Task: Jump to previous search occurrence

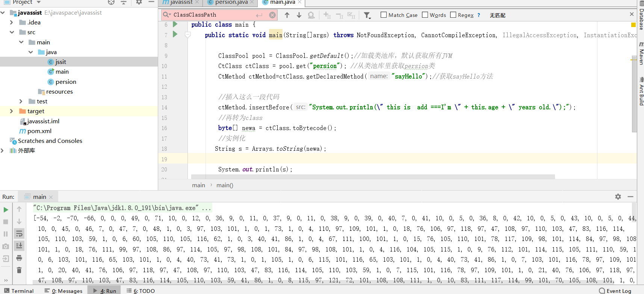Action: (287, 15)
